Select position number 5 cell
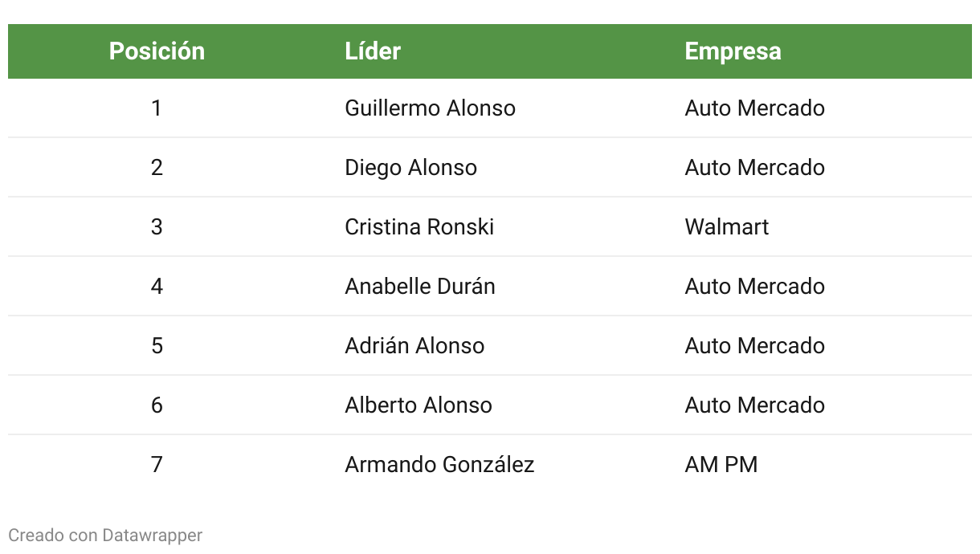 tap(157, 346)
